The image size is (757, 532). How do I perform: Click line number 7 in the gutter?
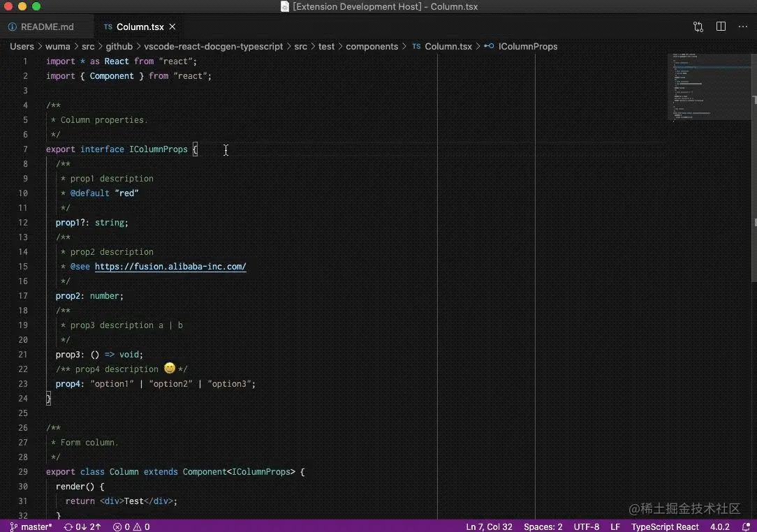[25, 149]
